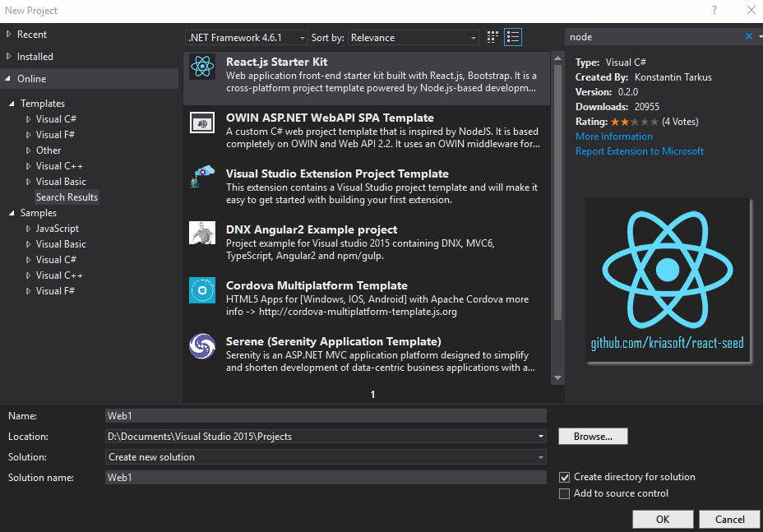Open the Solution 'Create new solution' dropdown

326,457
